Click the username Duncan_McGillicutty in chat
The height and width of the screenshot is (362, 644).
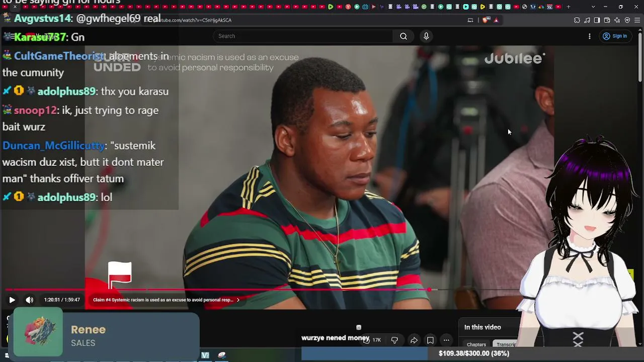click(54, 146)
